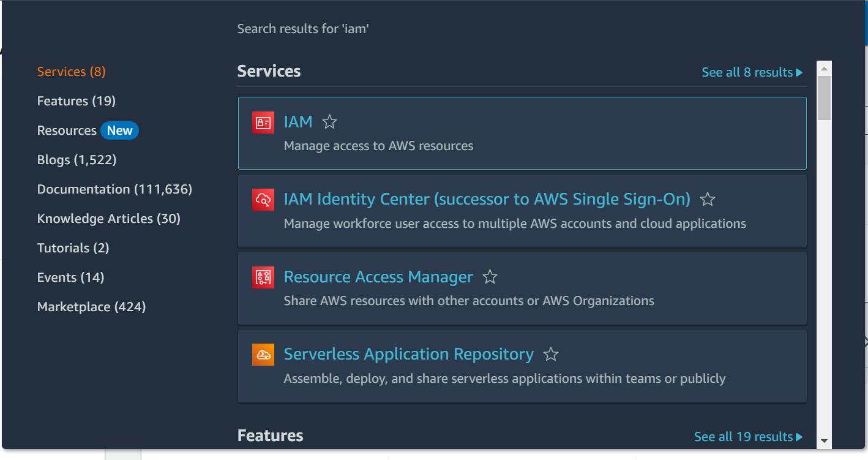Select the Knowledge Articles (30) category
The image size is (868, 460).
point(109,219)
